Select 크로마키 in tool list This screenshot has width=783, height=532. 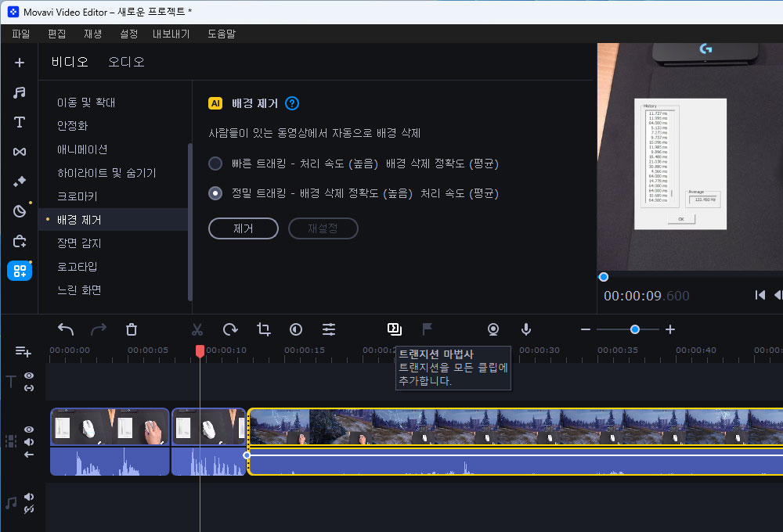113,196
